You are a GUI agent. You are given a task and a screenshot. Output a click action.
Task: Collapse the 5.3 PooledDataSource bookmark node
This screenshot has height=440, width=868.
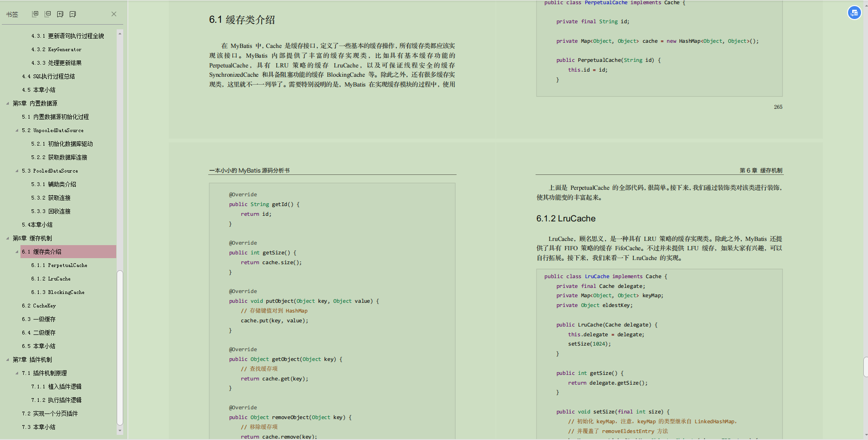point(17,171)
